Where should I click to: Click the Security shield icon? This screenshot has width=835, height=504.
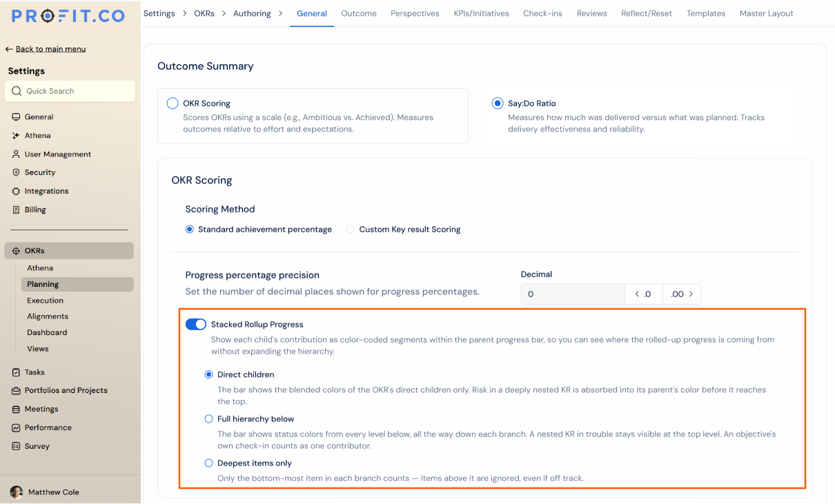tap(16, 172)
